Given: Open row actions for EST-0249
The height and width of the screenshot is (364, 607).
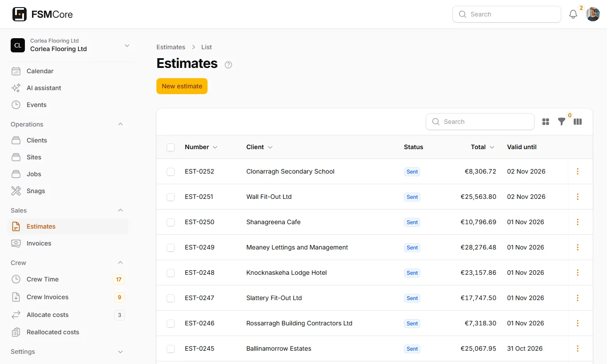Looking at the screenshot, I should (x=578, y=247).
